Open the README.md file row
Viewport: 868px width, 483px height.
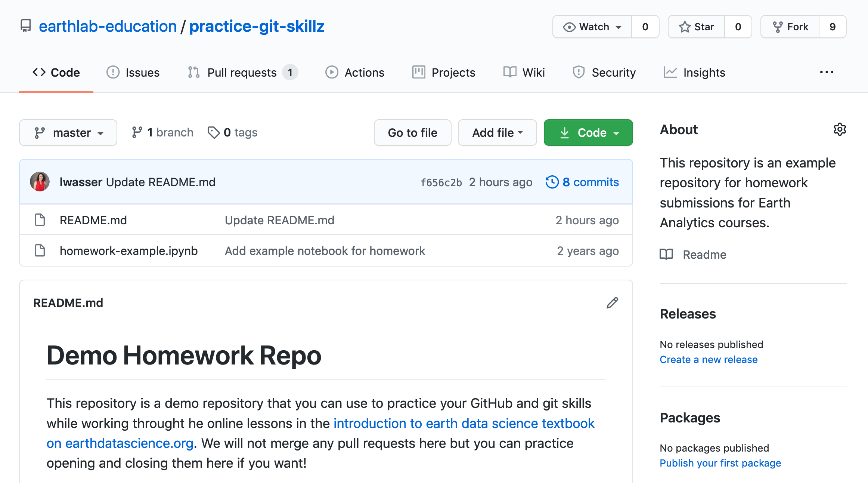[326, 220]
